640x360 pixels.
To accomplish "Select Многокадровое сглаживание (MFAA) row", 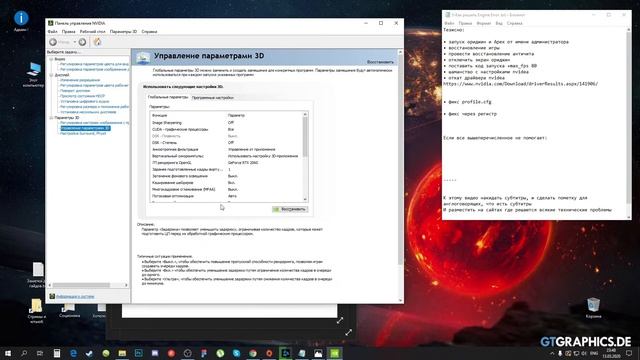I will coord(227,189).
